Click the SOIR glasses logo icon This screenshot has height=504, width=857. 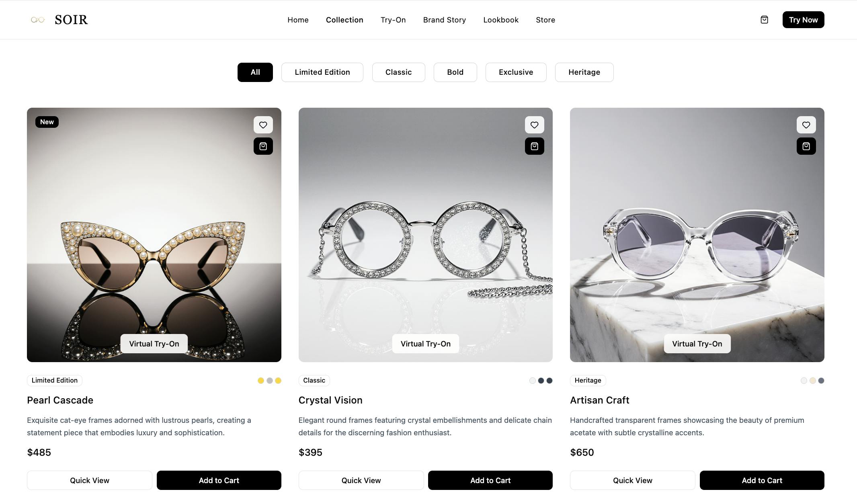click(x=38, y=20)
